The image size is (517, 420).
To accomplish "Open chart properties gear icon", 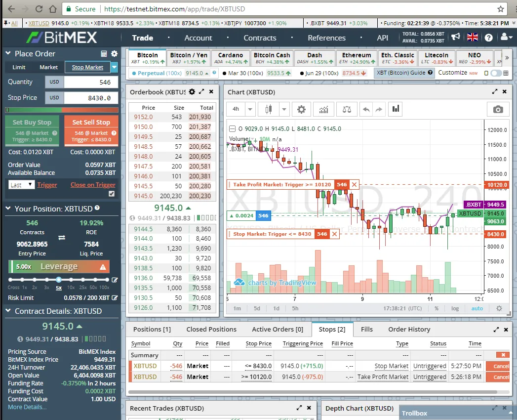I will pos(301,109).
